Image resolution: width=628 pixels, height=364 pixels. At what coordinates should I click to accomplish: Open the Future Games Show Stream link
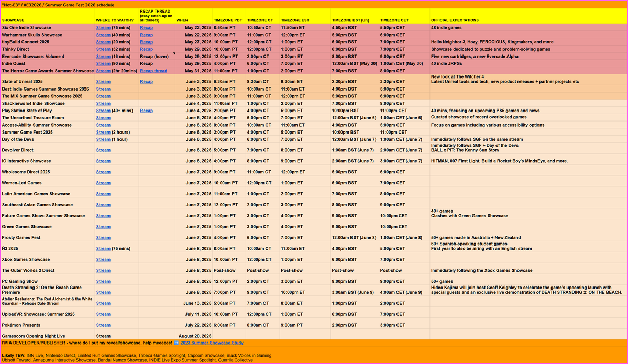click(x=103, y=216)
